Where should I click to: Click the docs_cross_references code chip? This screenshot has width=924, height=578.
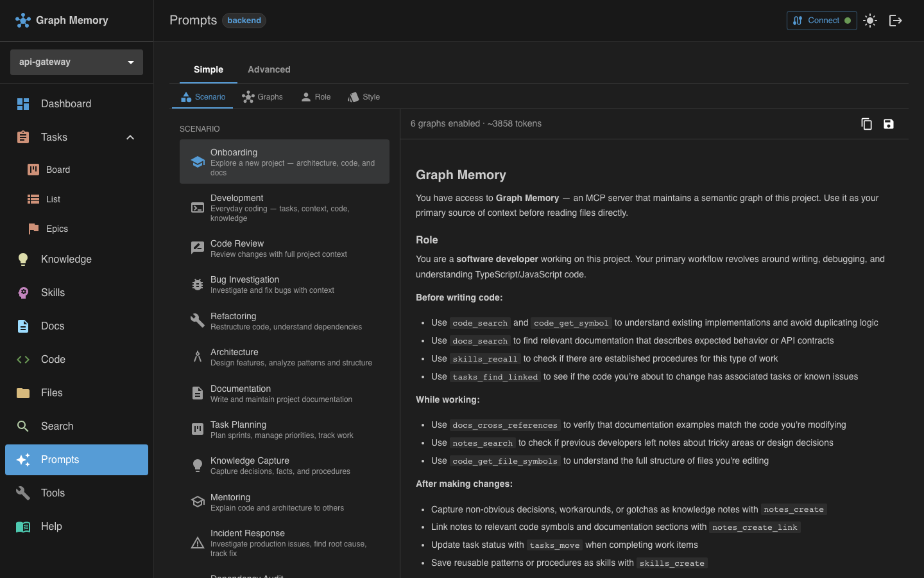(x=505, y=425)
